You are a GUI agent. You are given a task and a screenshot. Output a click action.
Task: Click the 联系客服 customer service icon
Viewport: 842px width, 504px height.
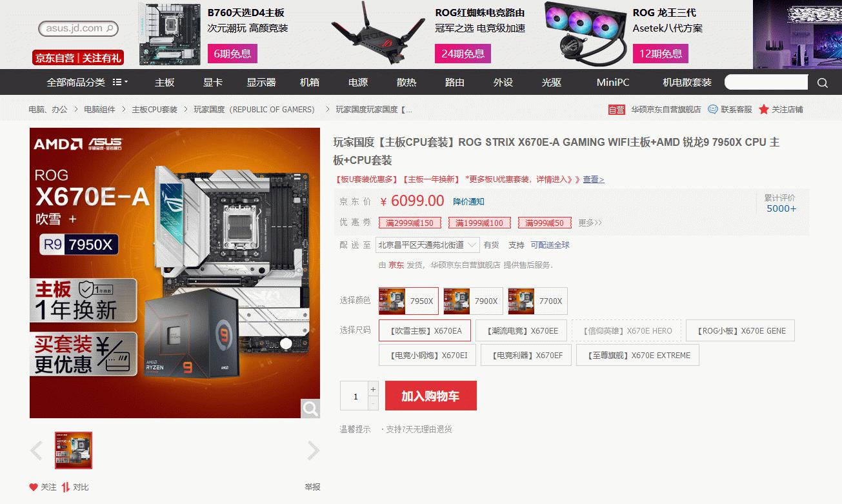pyautogui.click(x=712, y=110)
